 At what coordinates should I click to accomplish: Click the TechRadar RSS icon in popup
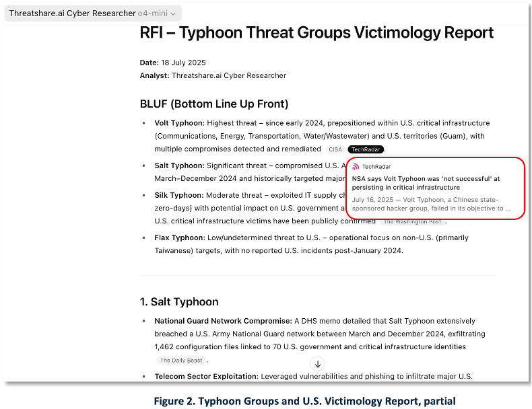[356, 167]
